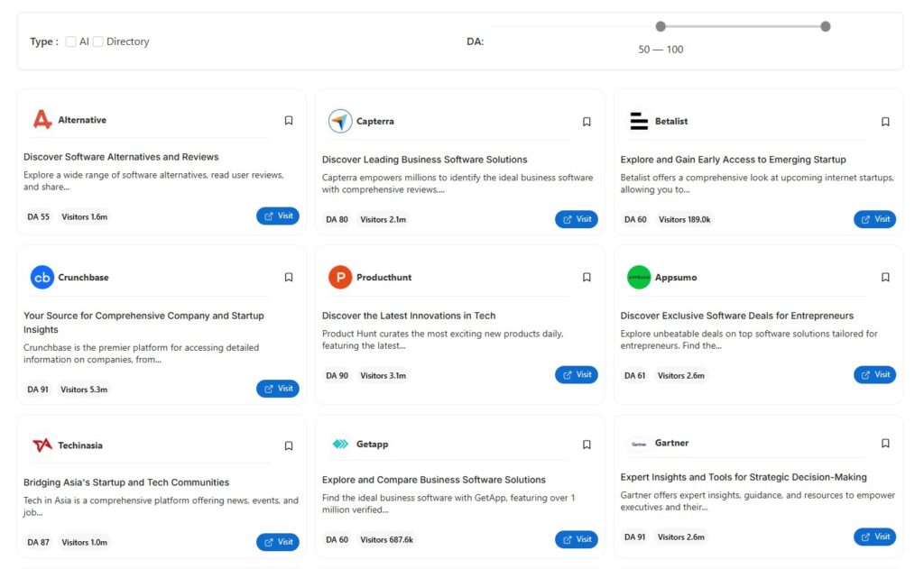Visit the Capterra website
This screenshot has height=569, width=924.
pos(576,219)
